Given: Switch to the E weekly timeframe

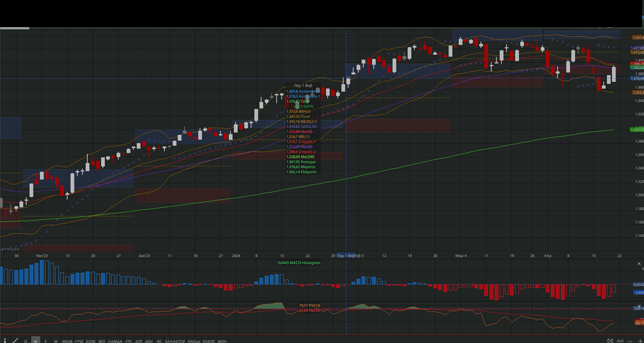Looking at the screenshot, I should pos(46,341).
